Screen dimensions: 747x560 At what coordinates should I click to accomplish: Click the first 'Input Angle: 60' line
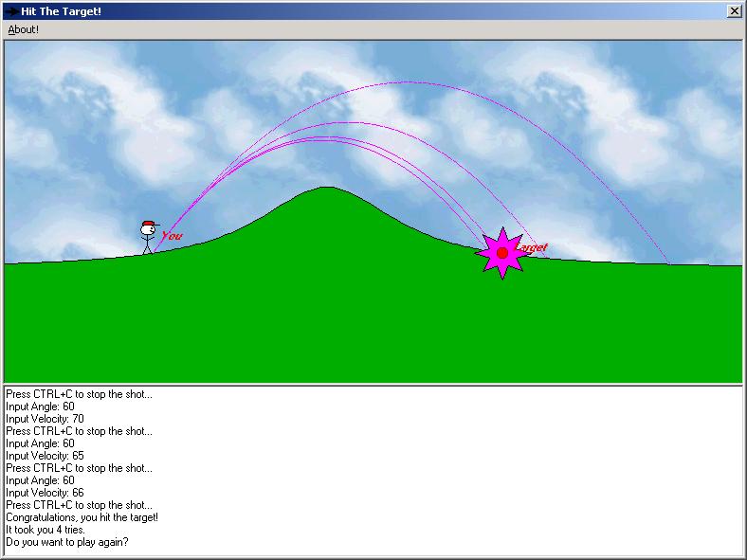click(x=40, y=406)
